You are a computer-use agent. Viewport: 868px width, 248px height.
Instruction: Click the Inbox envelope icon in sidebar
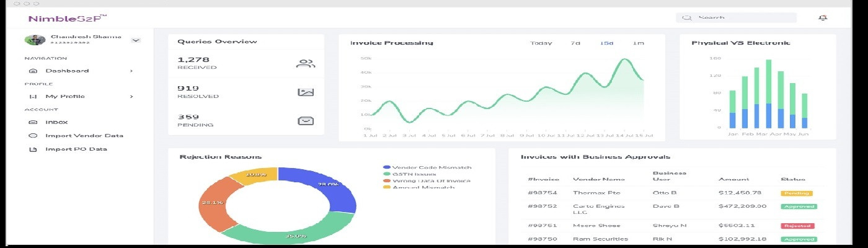(33, 122)
